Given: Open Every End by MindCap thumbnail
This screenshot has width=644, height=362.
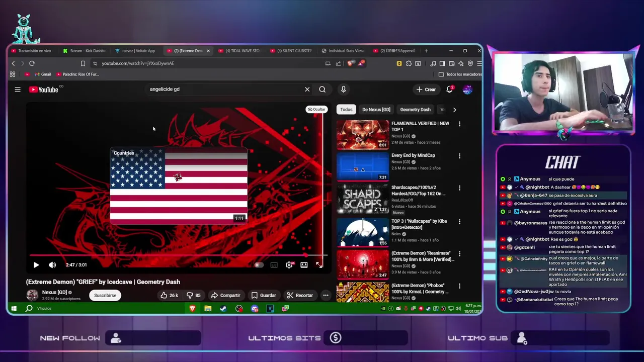Looking at the screenshot, I should [x=362, y=166].
